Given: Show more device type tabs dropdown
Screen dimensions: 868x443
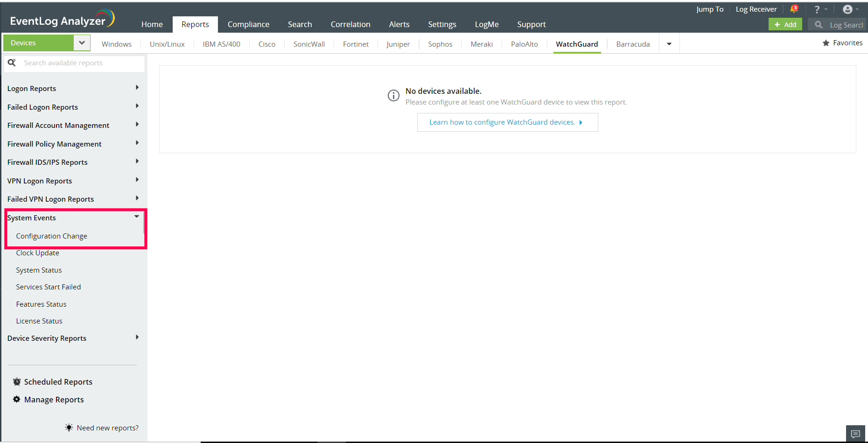Looking at the screenshot, I should point(669,44).
